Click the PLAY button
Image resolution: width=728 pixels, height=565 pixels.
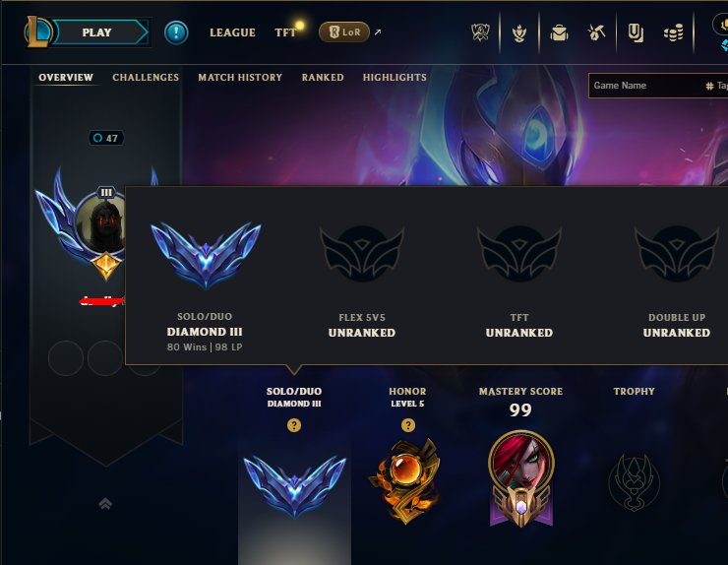97,32
